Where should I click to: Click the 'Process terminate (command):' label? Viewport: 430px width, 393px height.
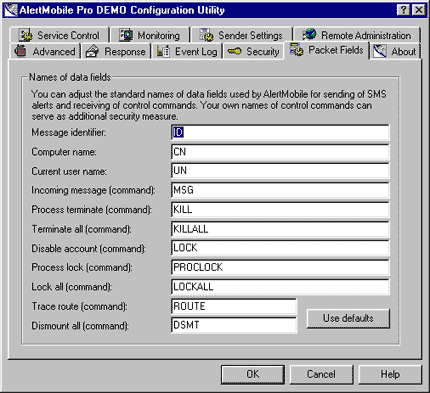[x=92, y=210]
